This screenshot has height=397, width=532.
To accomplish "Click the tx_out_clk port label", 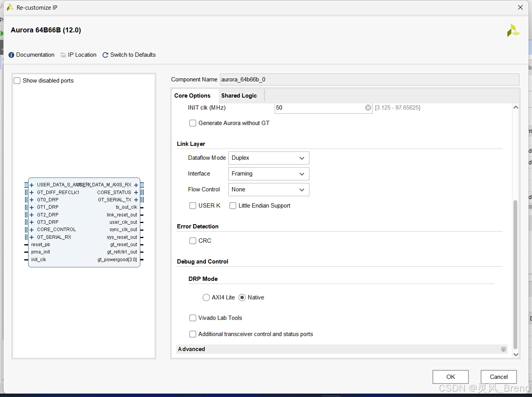I will point(126,207).
